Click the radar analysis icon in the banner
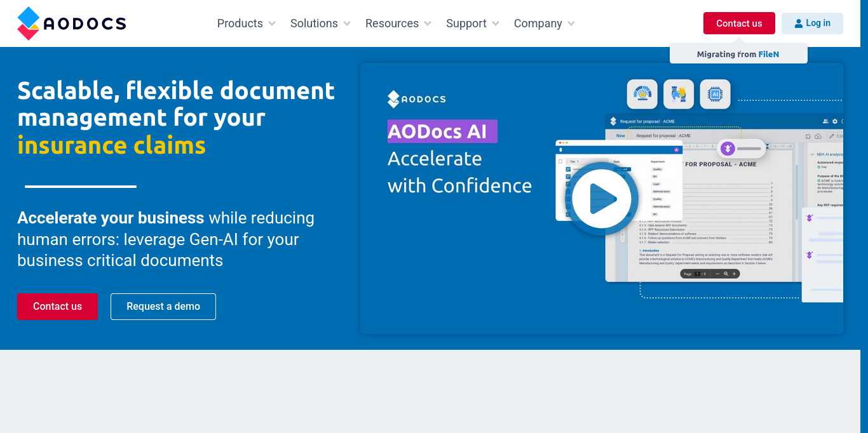 pyautogui.click(x=642, y=94)
